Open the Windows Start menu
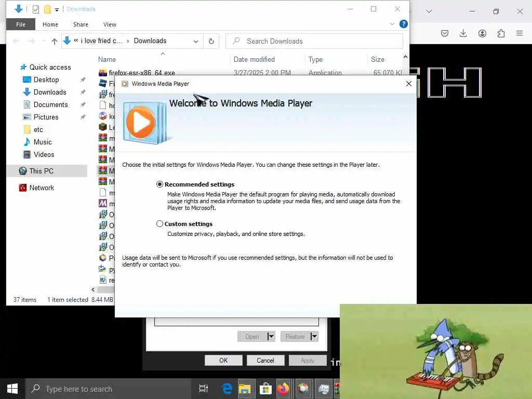Image resolution: width=532 pixels, height=399 pixels. pos(12,389)
